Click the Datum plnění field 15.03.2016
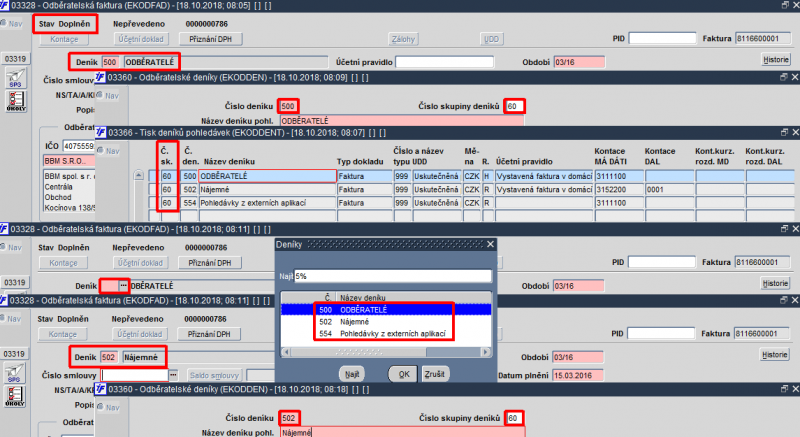Image resolution: width=800 pixels, height=437 pixels. point(578,375)
